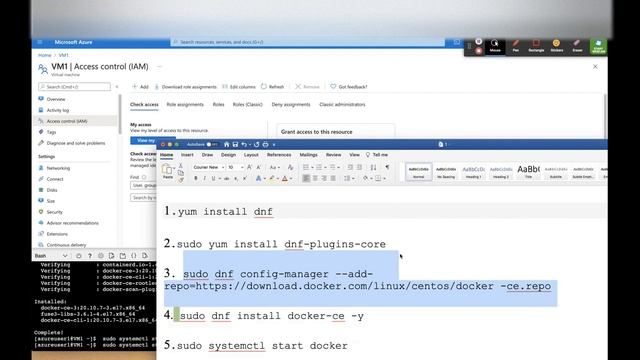Toggle Subscript formatting in Word
The image size is (640, 360).
tap(236, 178)
